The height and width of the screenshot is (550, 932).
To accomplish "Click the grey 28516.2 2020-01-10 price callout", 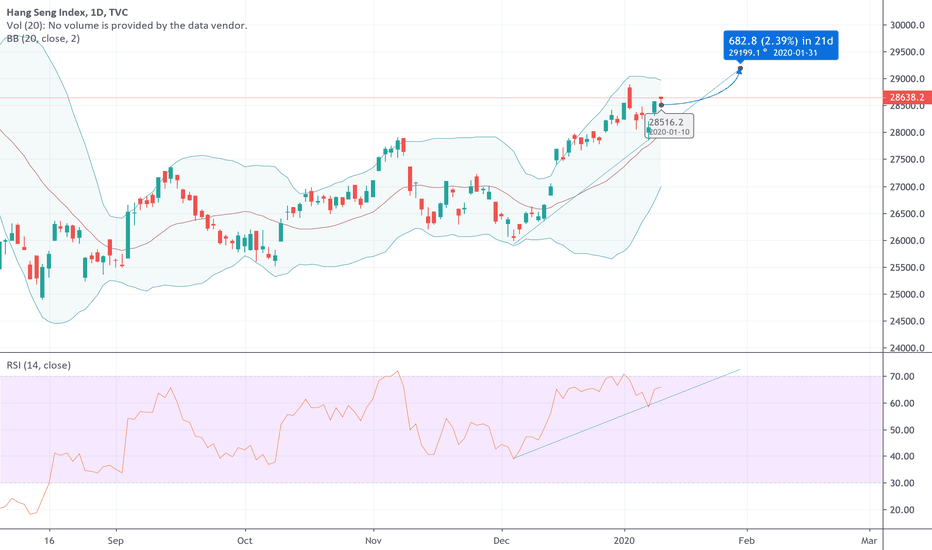I will pyautogui.click(x=669, y=126).
